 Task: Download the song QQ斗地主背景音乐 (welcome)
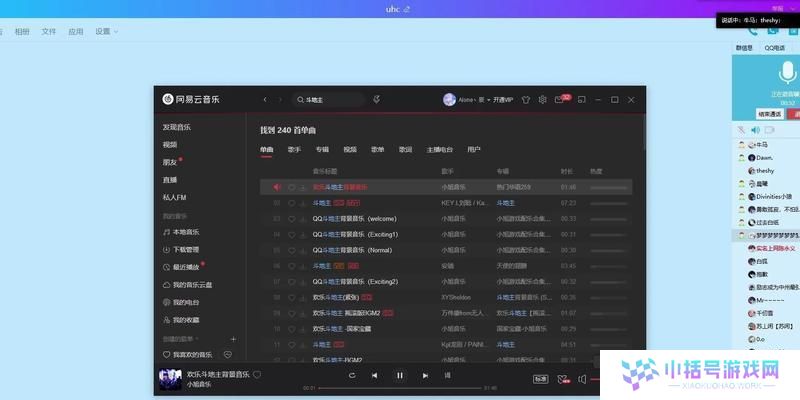coord(303,219)
